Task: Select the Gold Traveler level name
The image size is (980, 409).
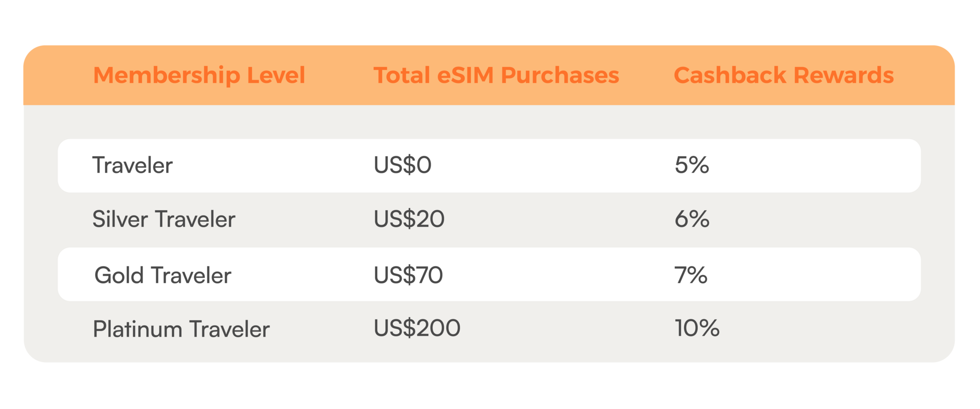Action: [x=163, y=275]
